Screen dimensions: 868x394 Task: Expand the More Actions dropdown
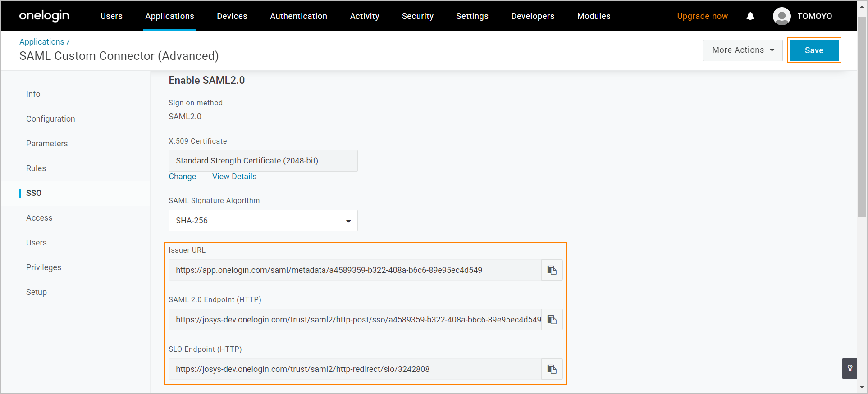[743, 50]
